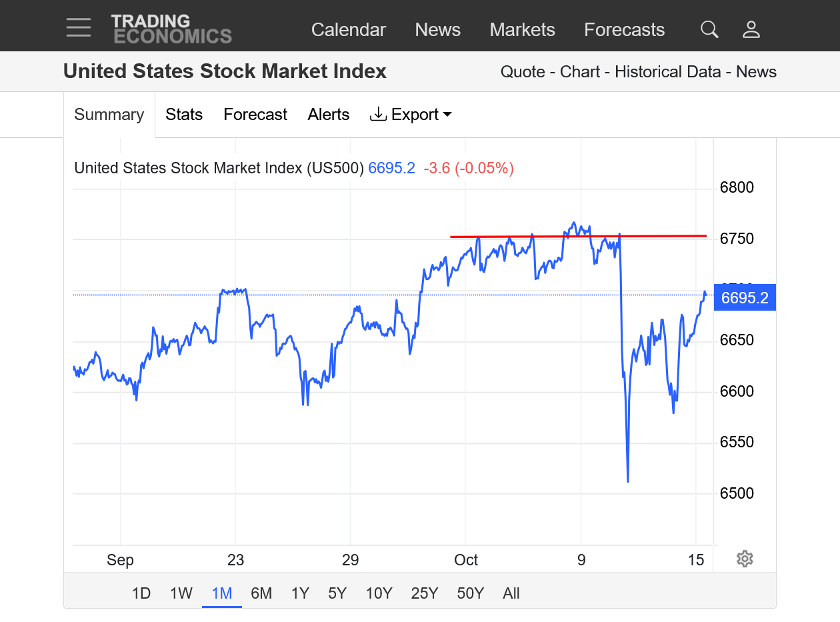Open chart settings gear icon
Viewport: 840px width, 622px height.
pyautogui.click(x=745, y=559)
